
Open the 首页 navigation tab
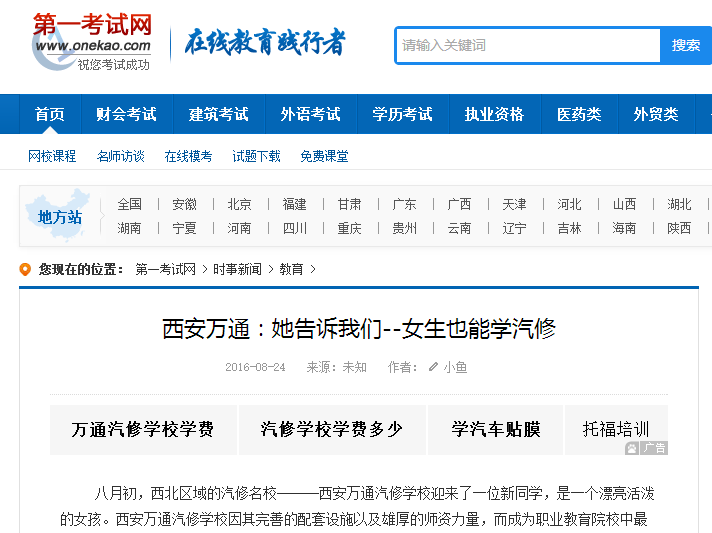pyautogui.click(x=49, y=114)
